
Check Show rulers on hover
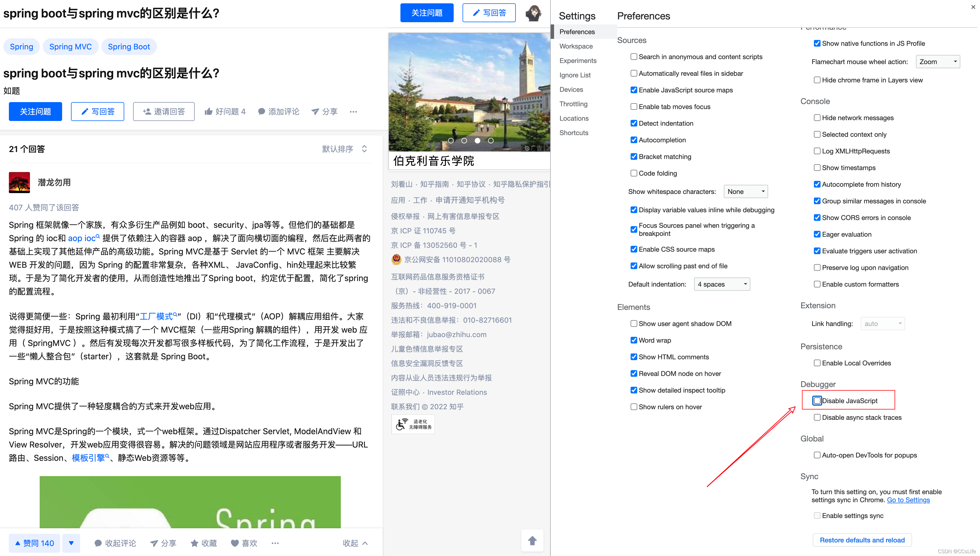pos(634,407)
